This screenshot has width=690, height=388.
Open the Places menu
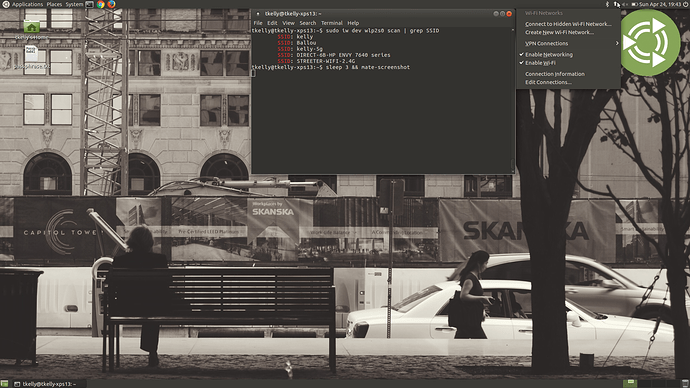[54, 4]
